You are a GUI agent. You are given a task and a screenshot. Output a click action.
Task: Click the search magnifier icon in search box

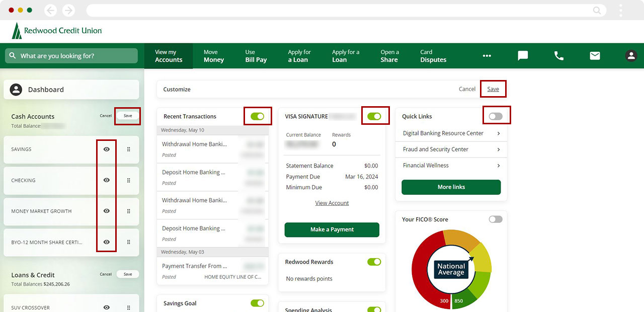13,56
